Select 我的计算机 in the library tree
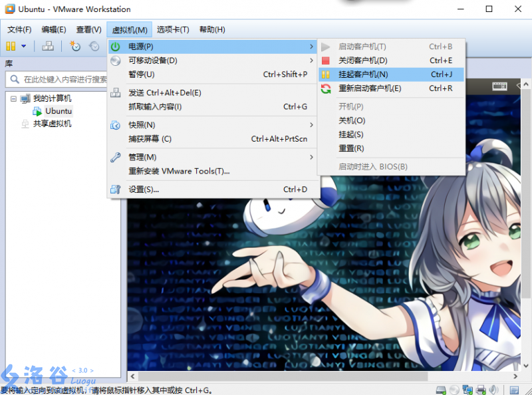532x395 pixels. tap(53, 98)
